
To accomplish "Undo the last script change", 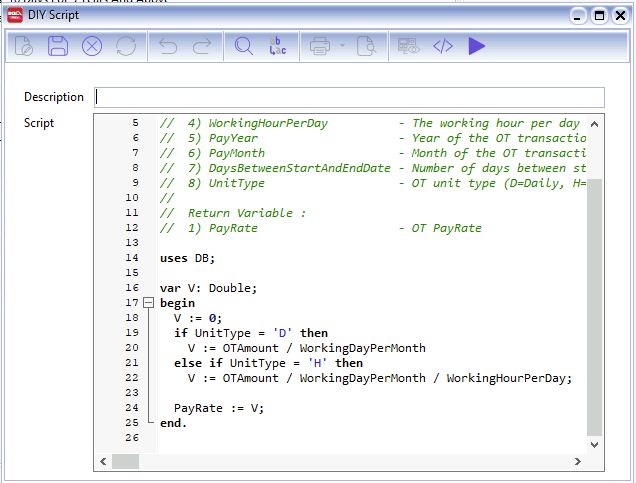I will [x=168, y=46].
